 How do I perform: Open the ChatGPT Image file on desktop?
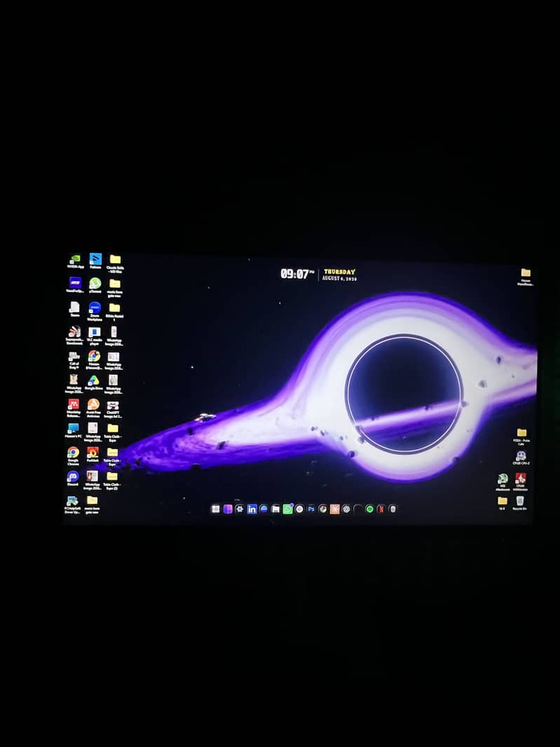tap(113, 409)
